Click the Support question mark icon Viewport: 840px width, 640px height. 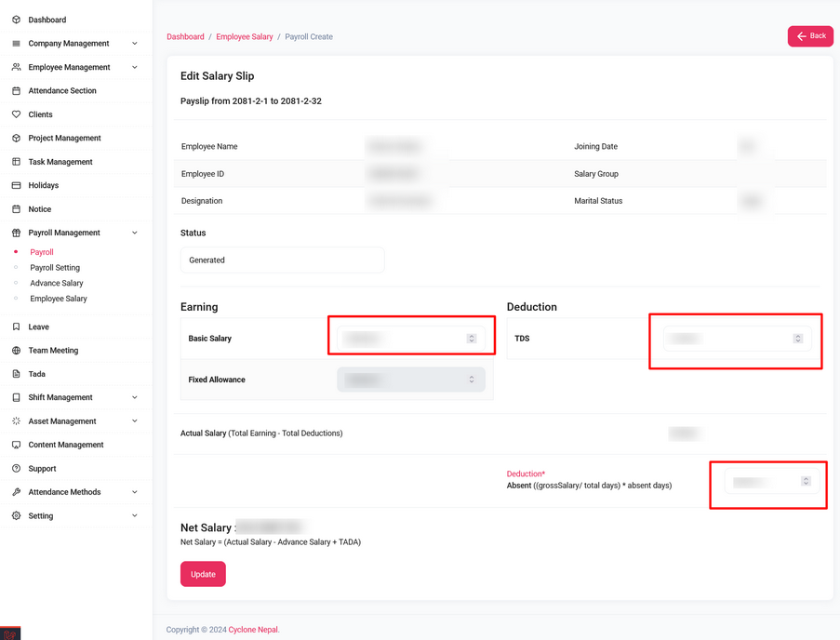16,469
